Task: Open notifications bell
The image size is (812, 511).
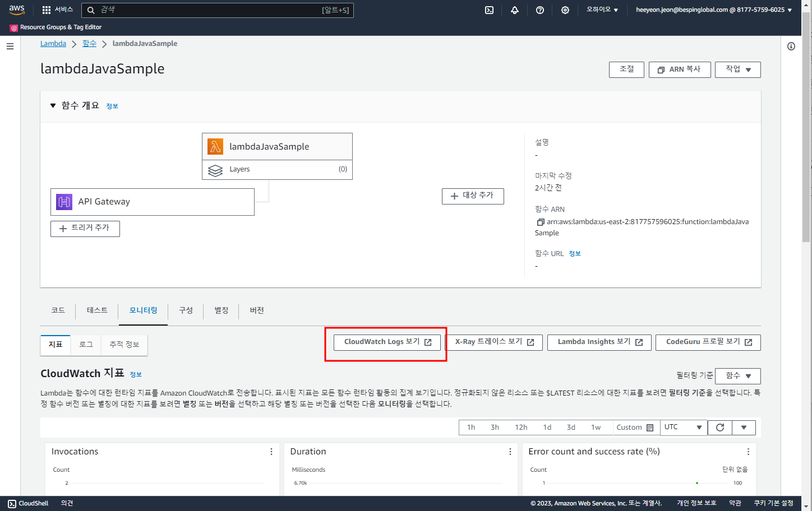Action: pos(514,10)
